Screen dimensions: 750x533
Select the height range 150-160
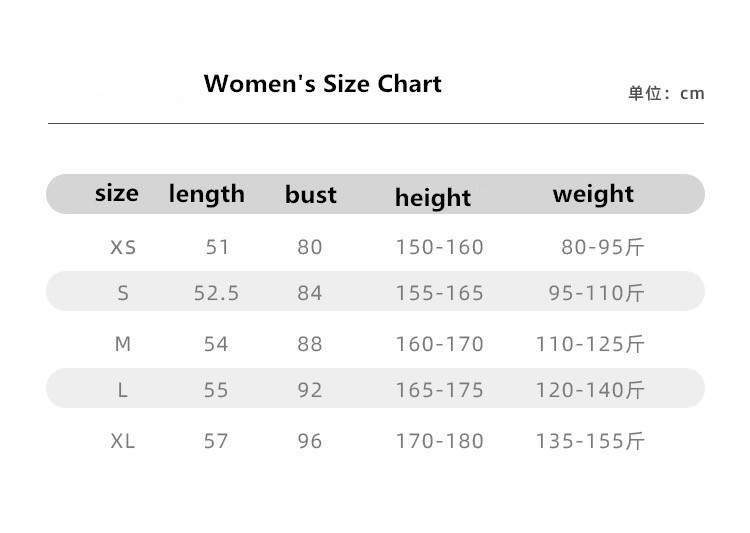[x=439, y=247]
